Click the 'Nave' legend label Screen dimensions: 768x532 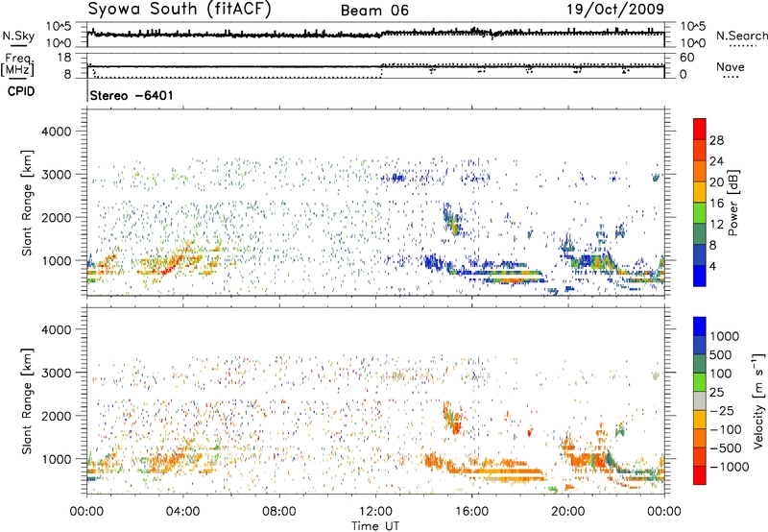tap(731, 67)
